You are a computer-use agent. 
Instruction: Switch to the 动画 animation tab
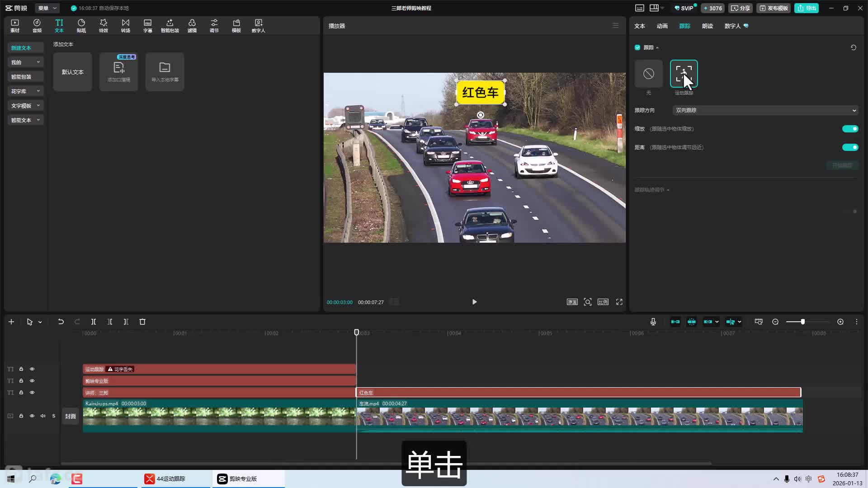click(x=662, y=26)
